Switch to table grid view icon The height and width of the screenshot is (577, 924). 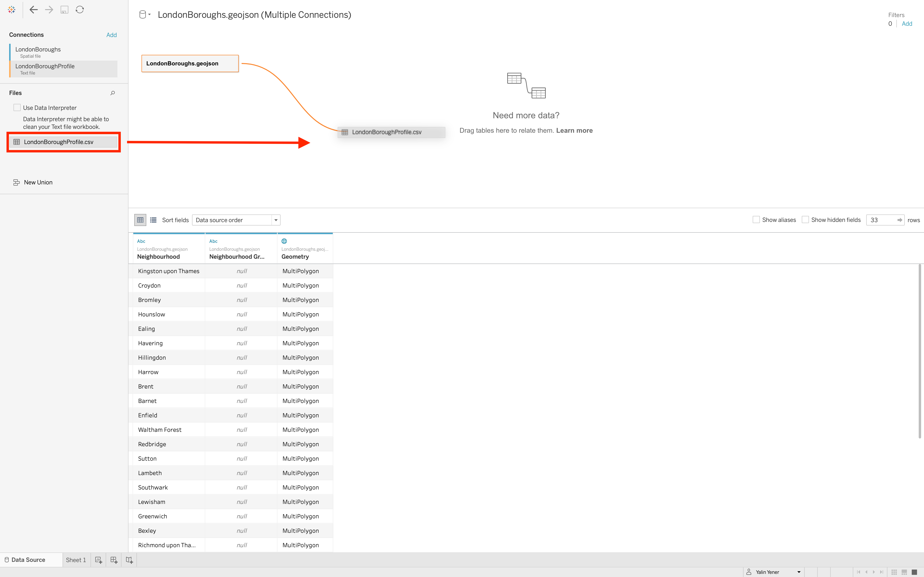click(x=140, y=220)
